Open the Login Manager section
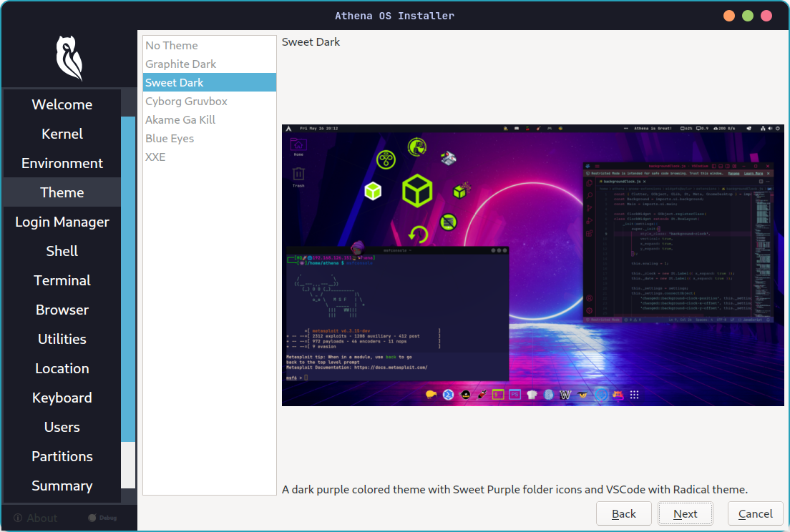790x532 pixels. coord(62,222)
